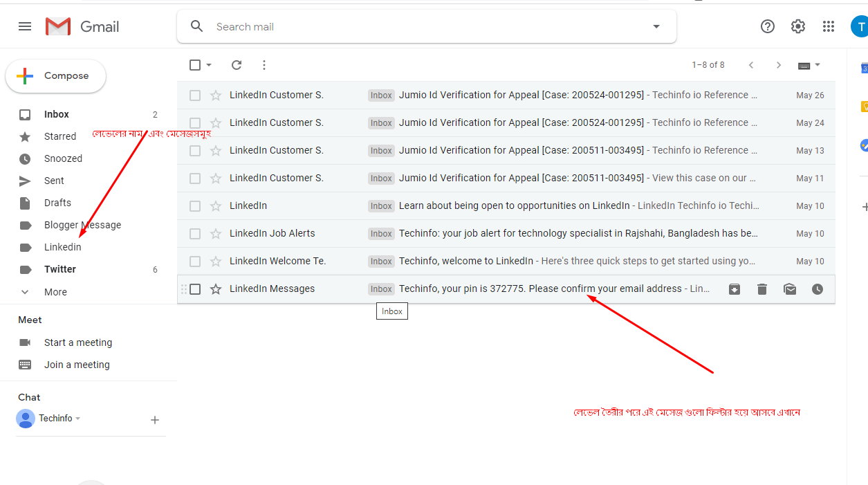Star the LinkedIn Job Alerts email

tap(216, 234)
